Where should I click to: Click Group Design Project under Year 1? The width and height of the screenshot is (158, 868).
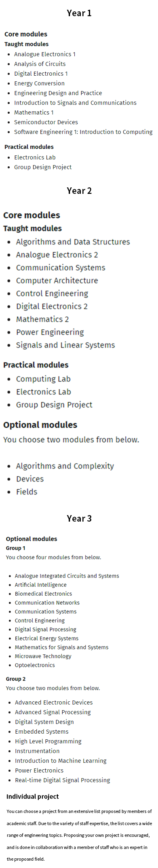pos(43,167)
